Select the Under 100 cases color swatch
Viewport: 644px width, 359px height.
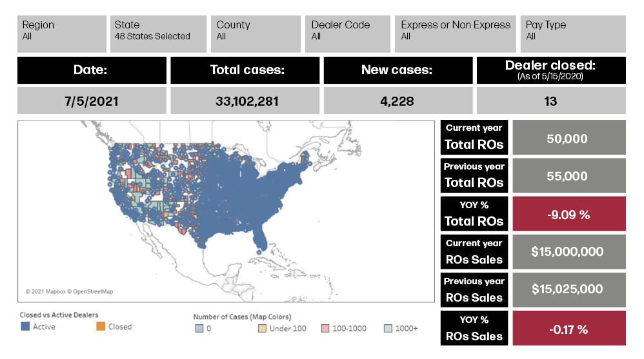262,329
